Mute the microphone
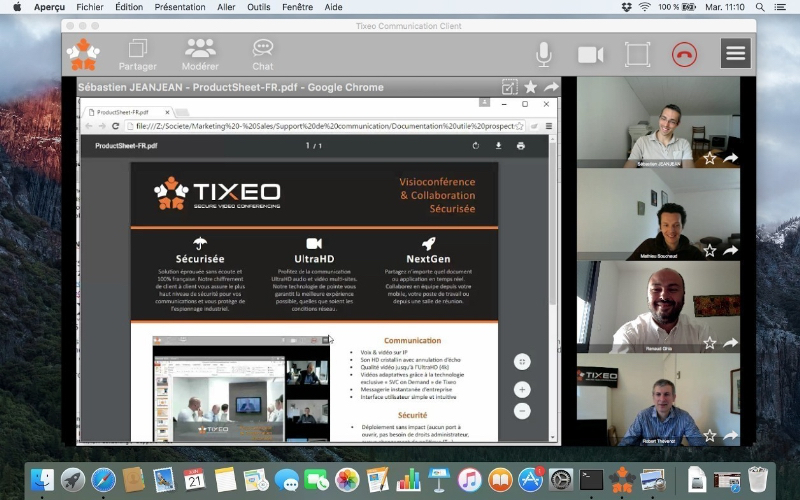The image size is (800, 500). [x=544, y=54]
